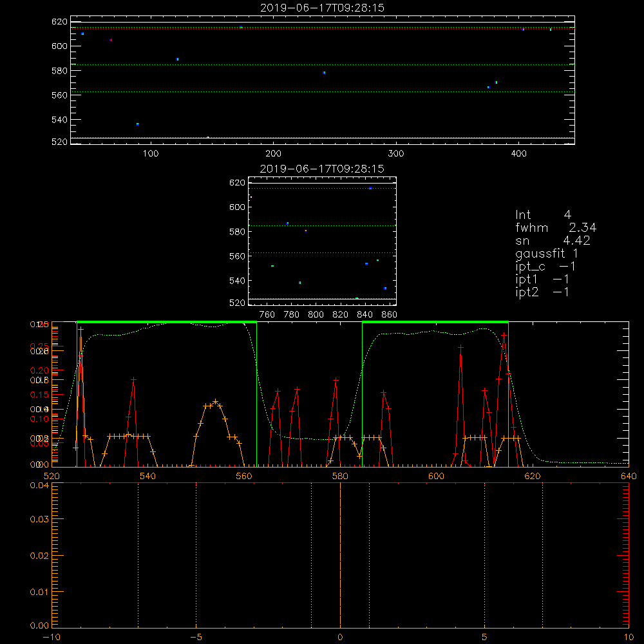The image size is (644, 644).
Task: Click the thick green bar spanning 584 to 615
Action: tap(435, 323)
